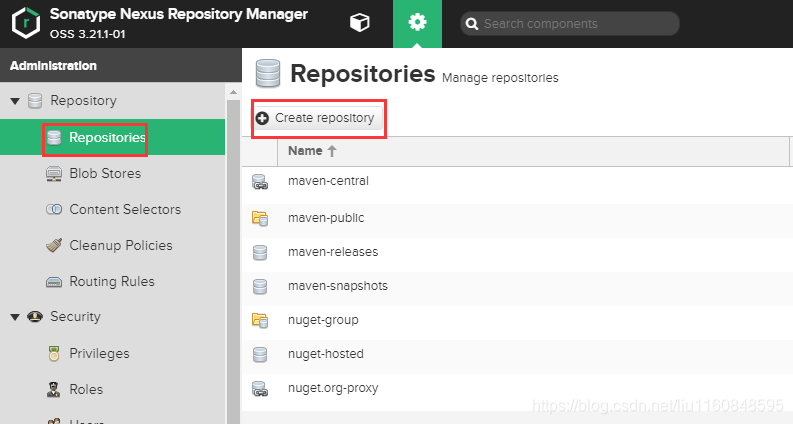Click the Name sort arrow

[x=332, y=151]
